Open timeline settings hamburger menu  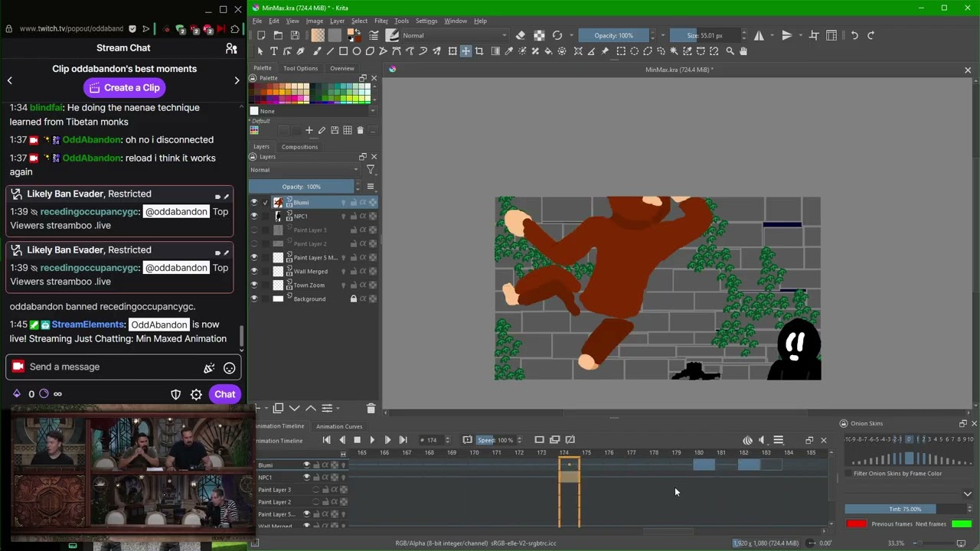pos(779,440)
